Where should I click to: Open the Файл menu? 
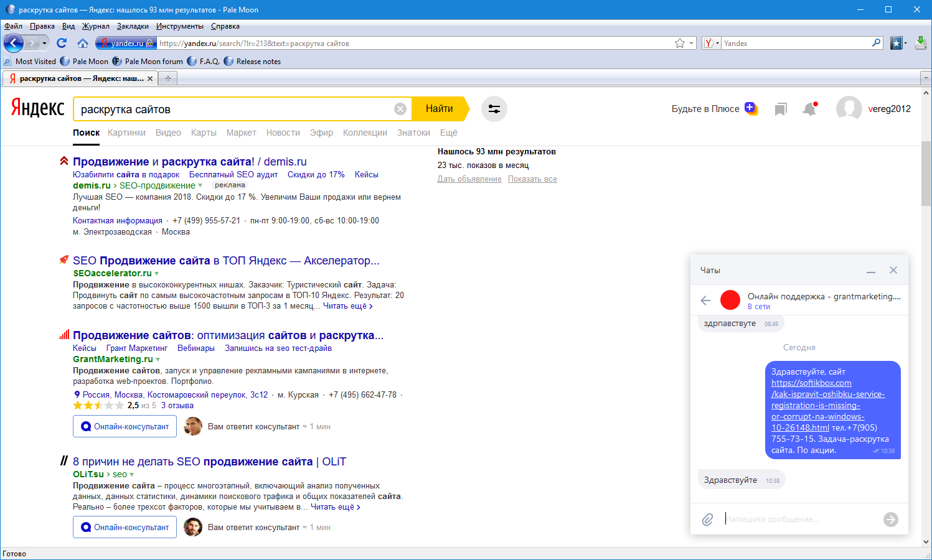[x=13, y=26]
